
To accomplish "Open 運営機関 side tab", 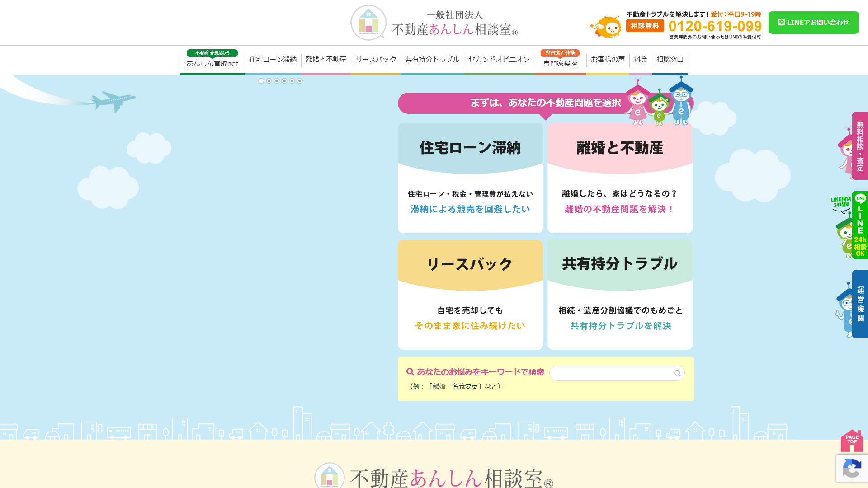I will [x=859, y=304].
